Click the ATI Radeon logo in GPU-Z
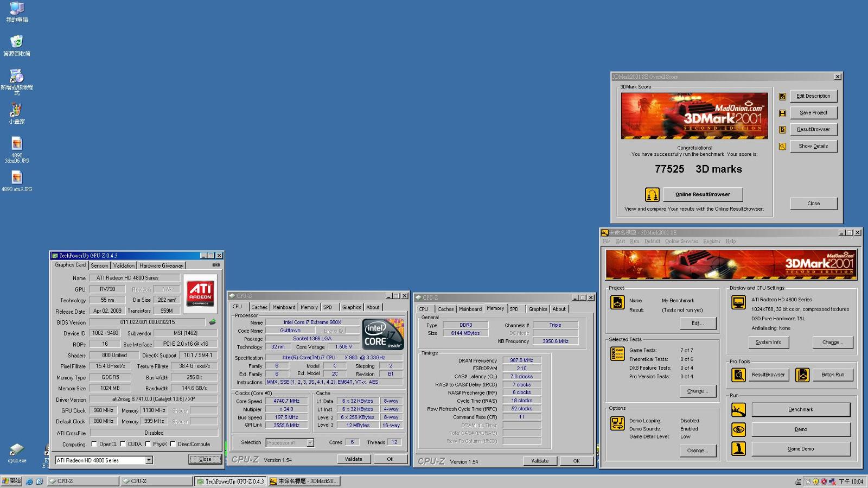 pyautogui.click(x=200, y=294)
